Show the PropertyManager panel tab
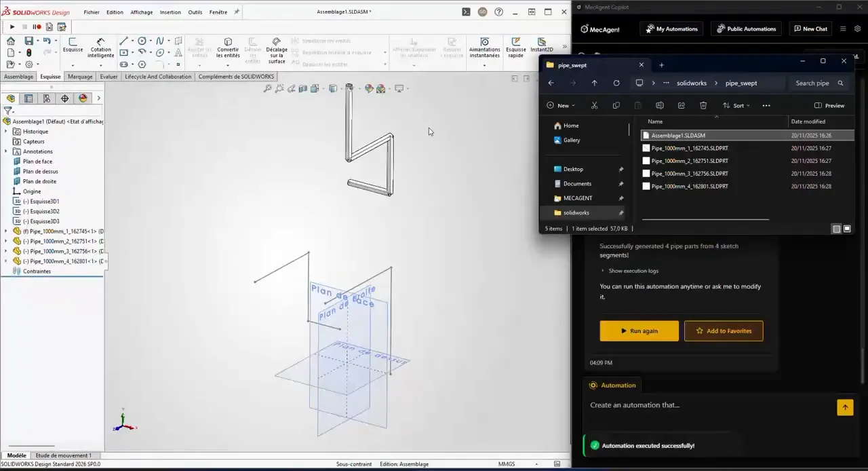This screenshot has height=471, width=868. click(28, 98)
